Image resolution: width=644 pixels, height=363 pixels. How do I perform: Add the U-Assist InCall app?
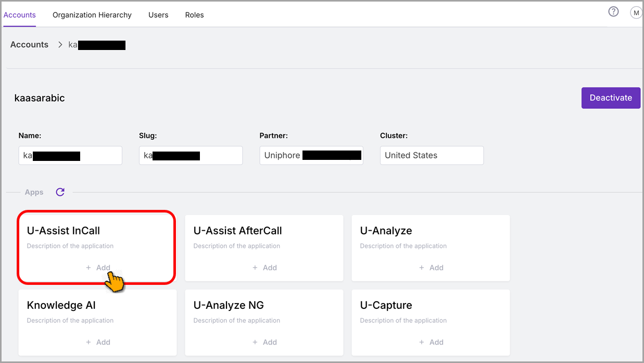coord(98,268)
